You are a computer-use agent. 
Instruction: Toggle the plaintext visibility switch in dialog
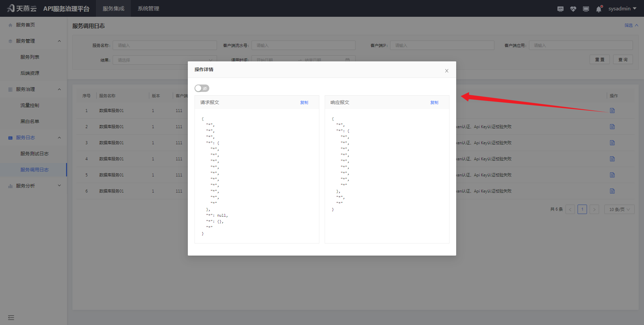202,88
